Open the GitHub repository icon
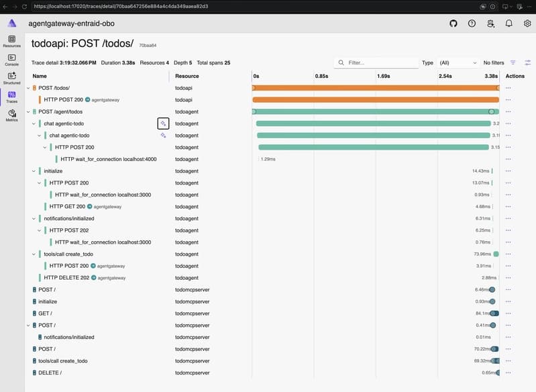Screen dimensions: 536x392 453,23
